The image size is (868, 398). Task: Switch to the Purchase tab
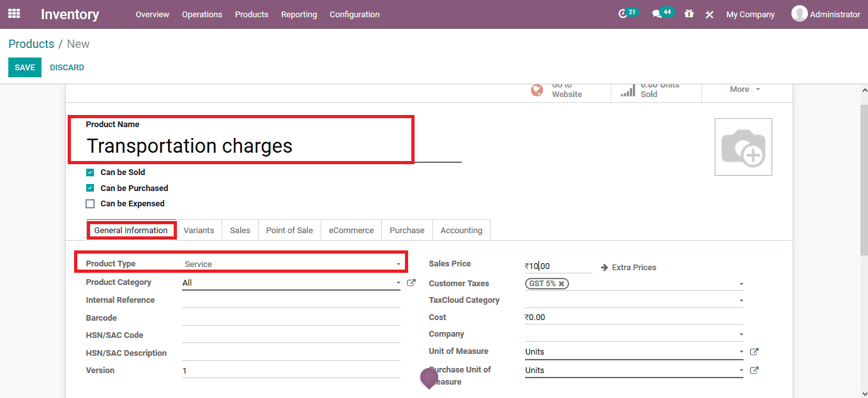point(407,230)
